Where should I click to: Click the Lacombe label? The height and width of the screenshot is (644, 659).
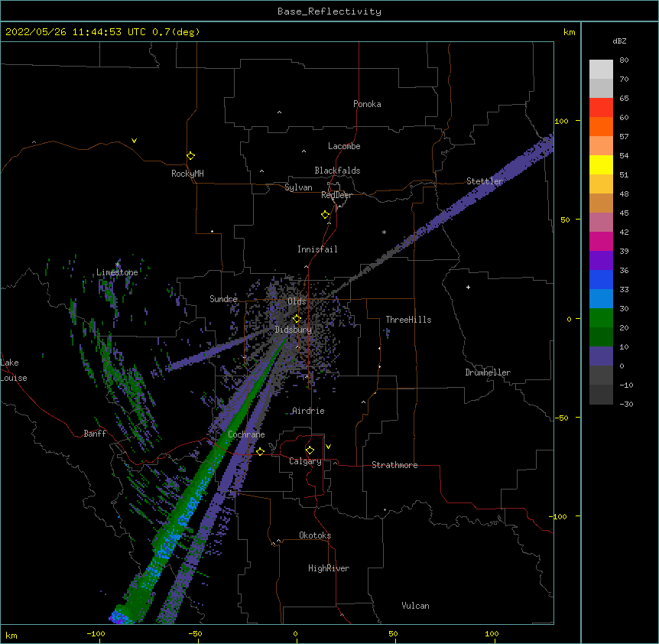coord(344,146)
